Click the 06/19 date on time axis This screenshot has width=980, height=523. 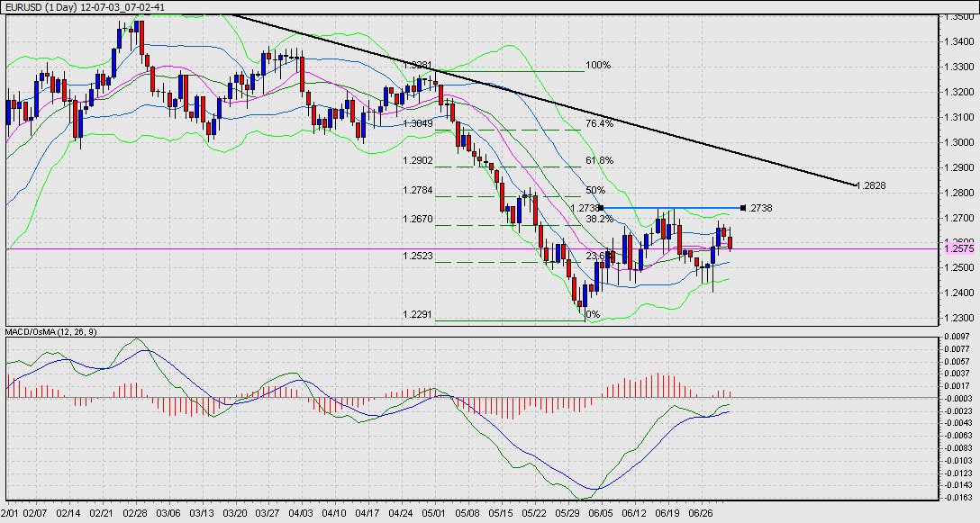(667, 512)
